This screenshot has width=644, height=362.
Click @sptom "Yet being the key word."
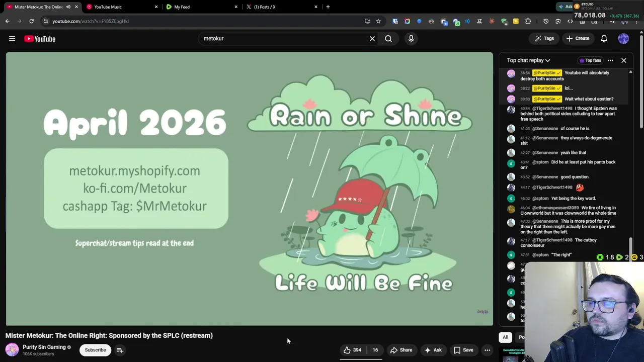click(573, 199)
